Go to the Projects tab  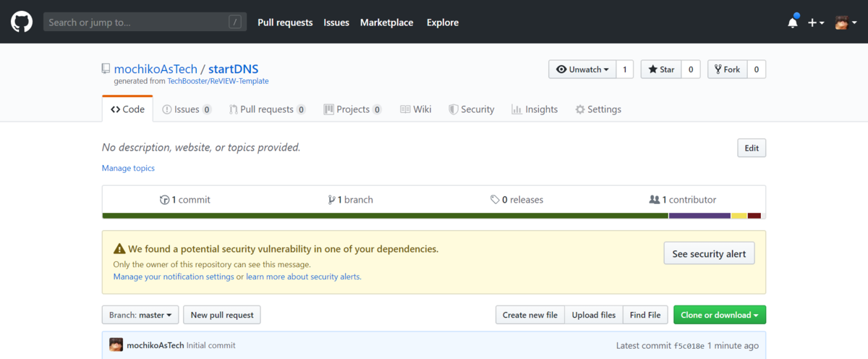coord(353,109)
